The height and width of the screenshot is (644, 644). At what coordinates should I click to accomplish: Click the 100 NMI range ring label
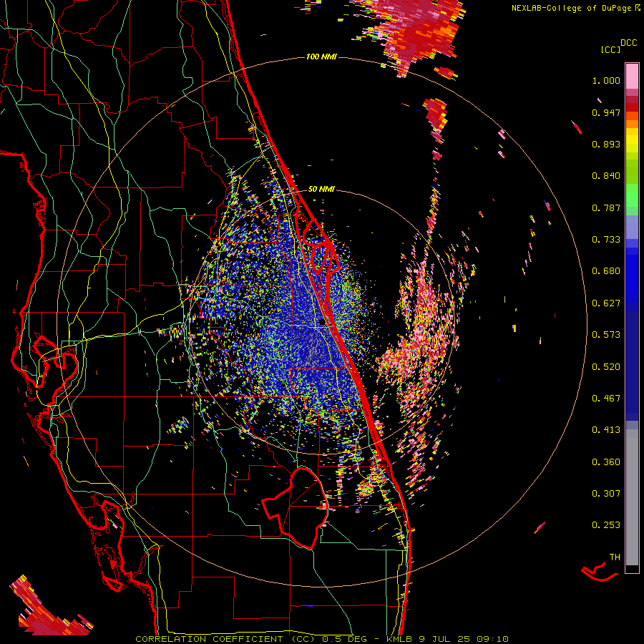(x=321, y=57)
